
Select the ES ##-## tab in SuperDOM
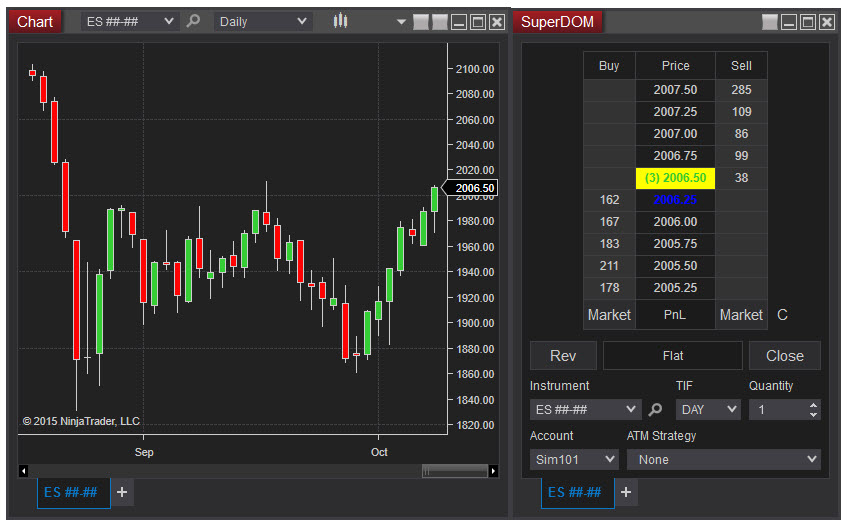click(x=575, y=492)
